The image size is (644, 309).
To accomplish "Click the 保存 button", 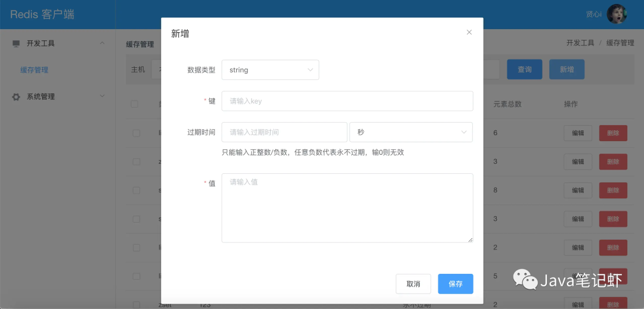I will [456, 284].
